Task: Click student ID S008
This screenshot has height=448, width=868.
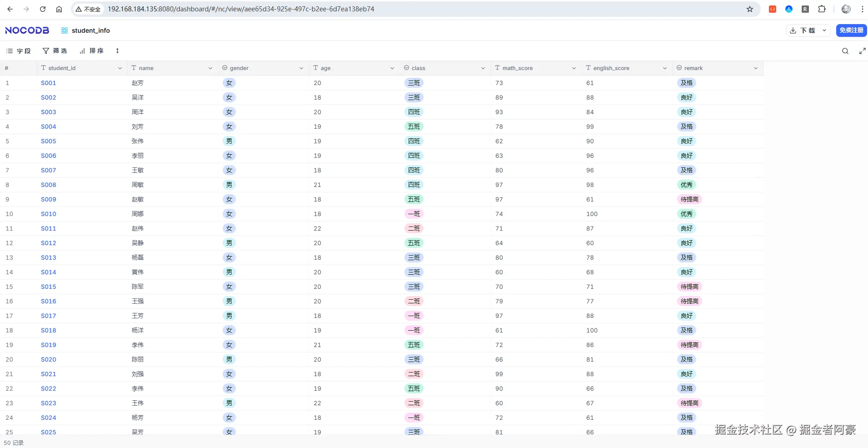Action: click(49, 185)
